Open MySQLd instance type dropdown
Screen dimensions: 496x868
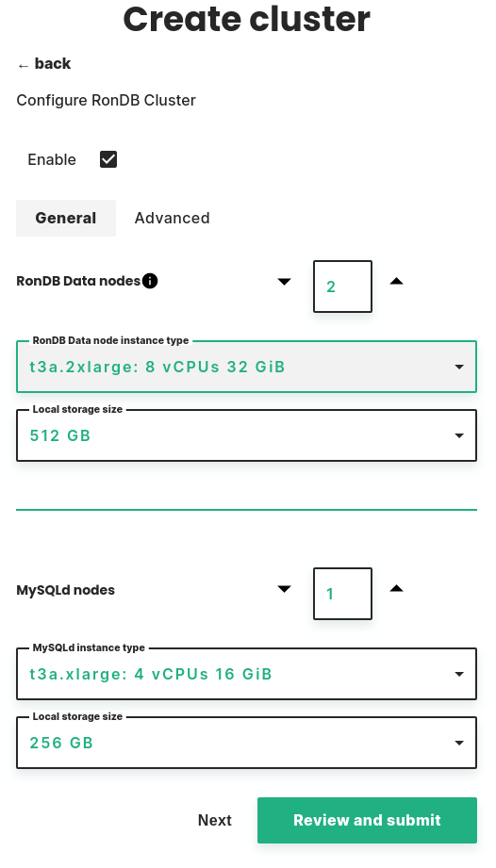246,674
